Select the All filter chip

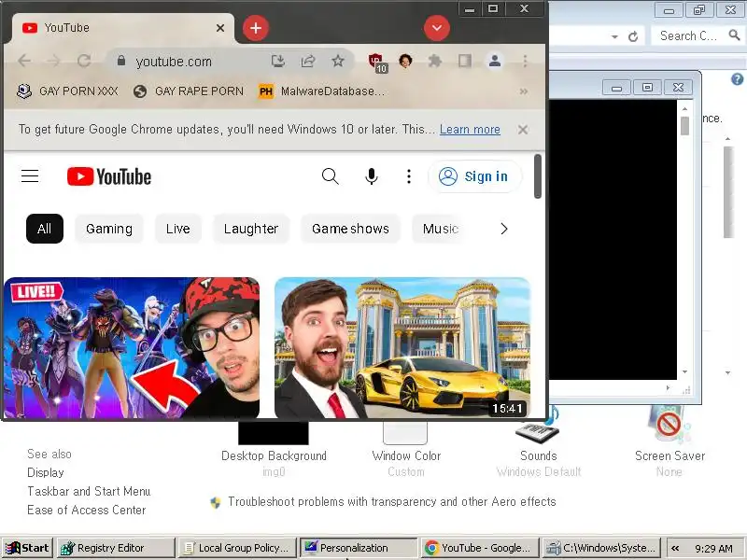point(44,229)
